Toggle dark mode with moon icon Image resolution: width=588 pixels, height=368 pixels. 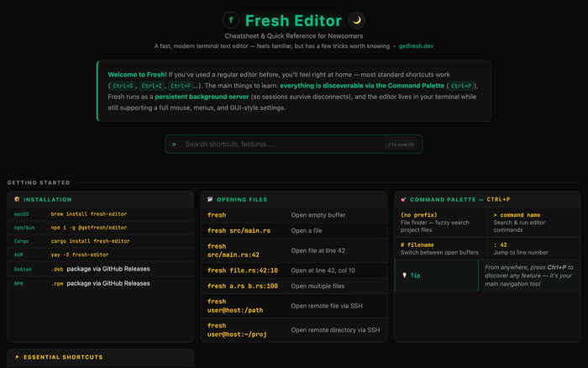(357, 20)
